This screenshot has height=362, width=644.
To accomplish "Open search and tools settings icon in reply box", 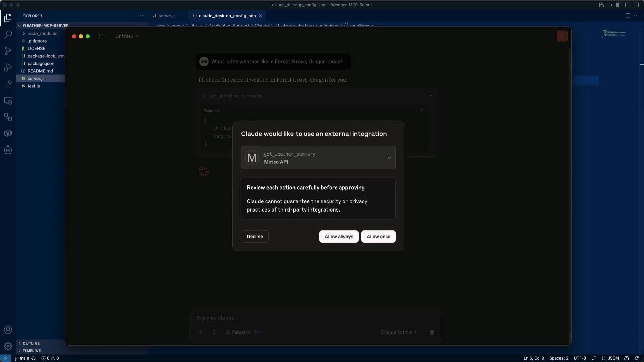I will pos(214,332).
